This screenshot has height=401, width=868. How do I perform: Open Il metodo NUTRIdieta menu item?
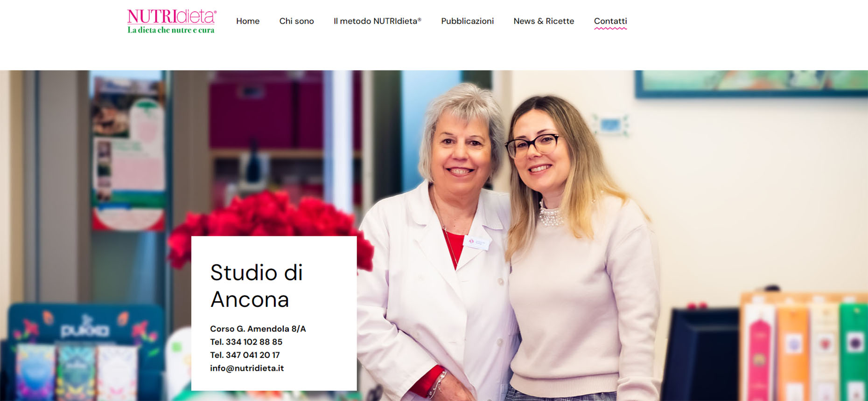(378, 21)
